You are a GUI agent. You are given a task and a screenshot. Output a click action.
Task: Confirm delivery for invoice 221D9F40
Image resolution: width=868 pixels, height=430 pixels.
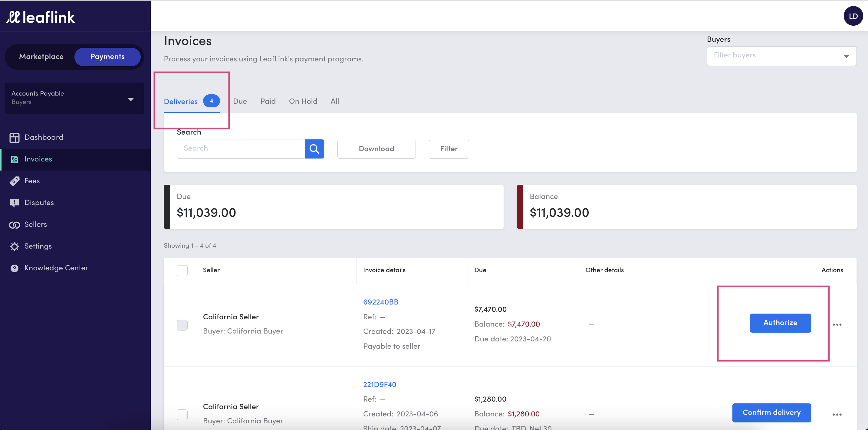tap(771, 413)
